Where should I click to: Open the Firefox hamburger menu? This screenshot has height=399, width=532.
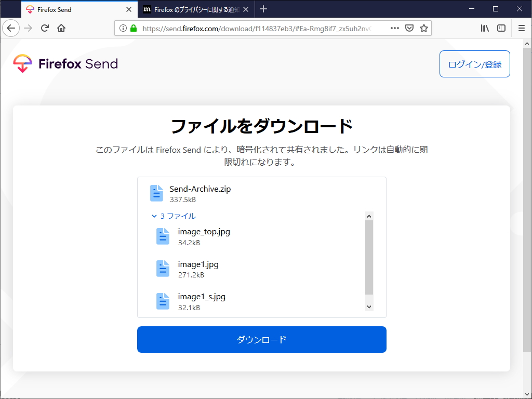[x=521, y=28]
